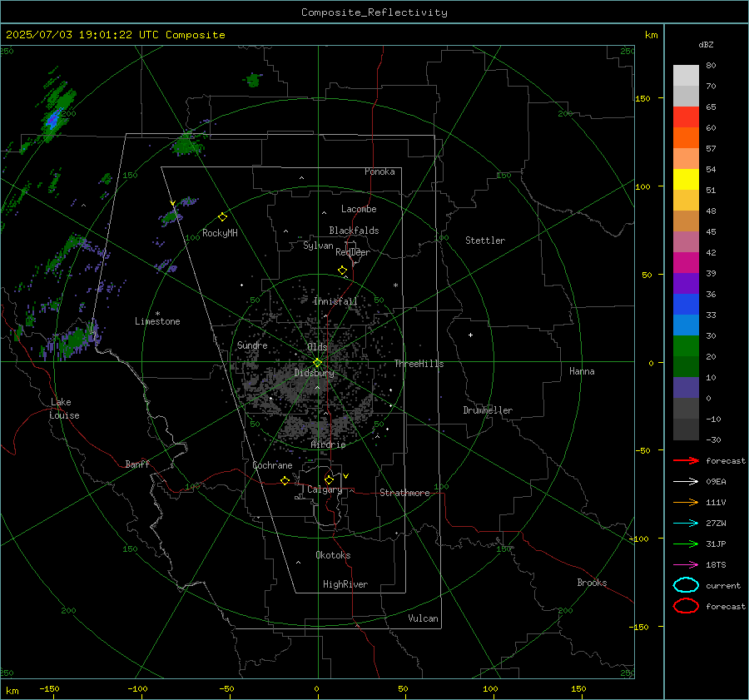Click the '100' tick label on the right km axis
The image size is (749, 700).
tap(642, 186)
